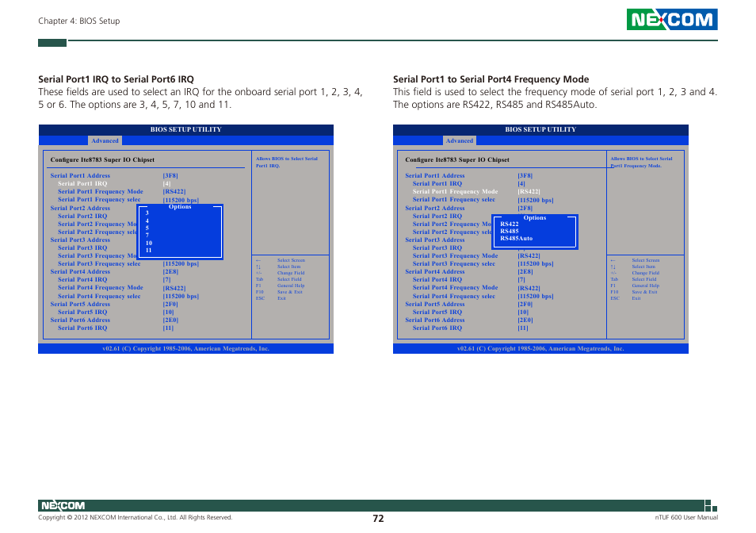
Task: Click the [3F8] value in the IRQ options screenshot
Action: (170, 175)
